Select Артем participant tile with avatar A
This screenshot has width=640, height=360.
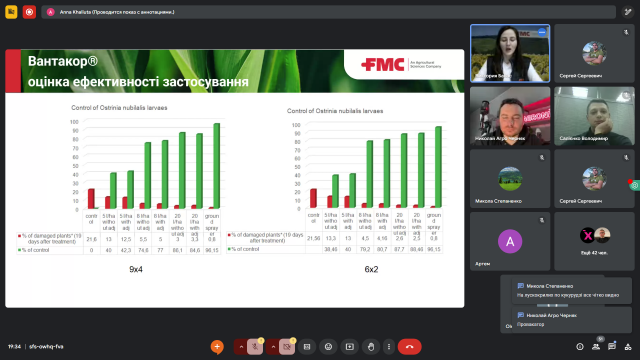[510, 241]
